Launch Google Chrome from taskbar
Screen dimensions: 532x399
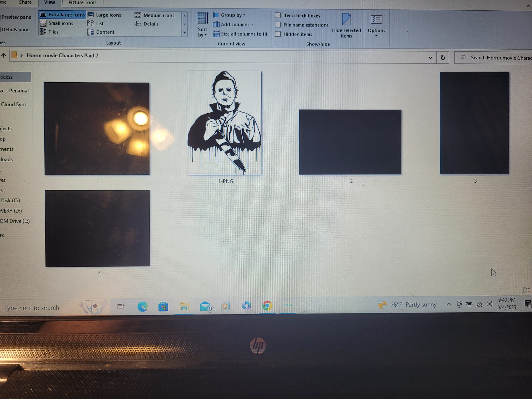click(267, 305)
